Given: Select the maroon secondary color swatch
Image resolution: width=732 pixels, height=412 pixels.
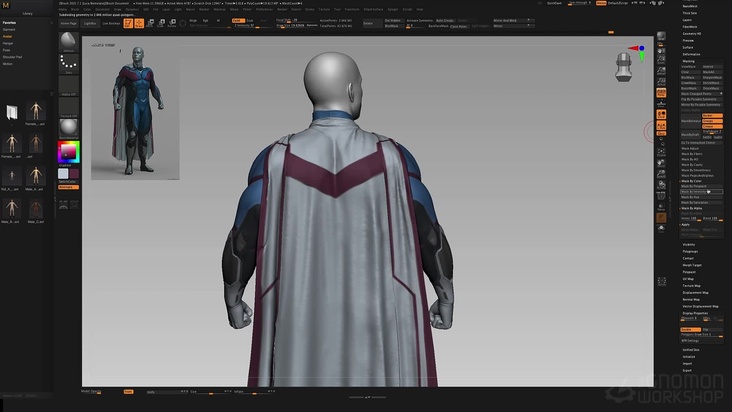Looking at the screenshot, I should [74, 174].
